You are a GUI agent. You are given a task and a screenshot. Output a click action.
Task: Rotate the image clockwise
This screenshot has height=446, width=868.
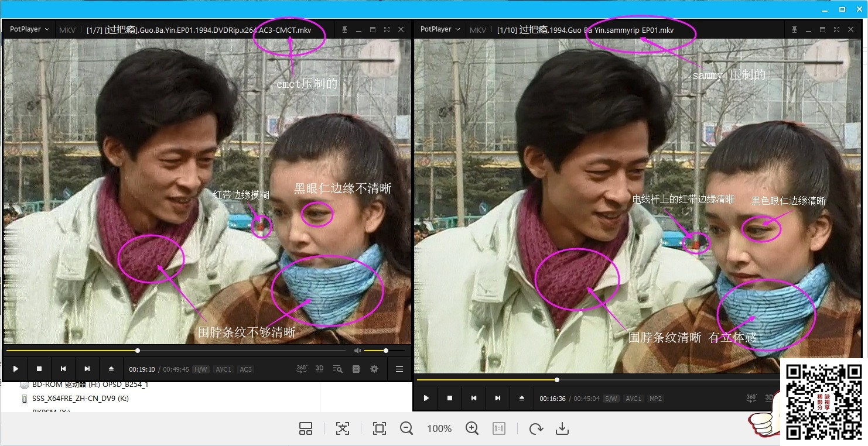pos(536,428)
